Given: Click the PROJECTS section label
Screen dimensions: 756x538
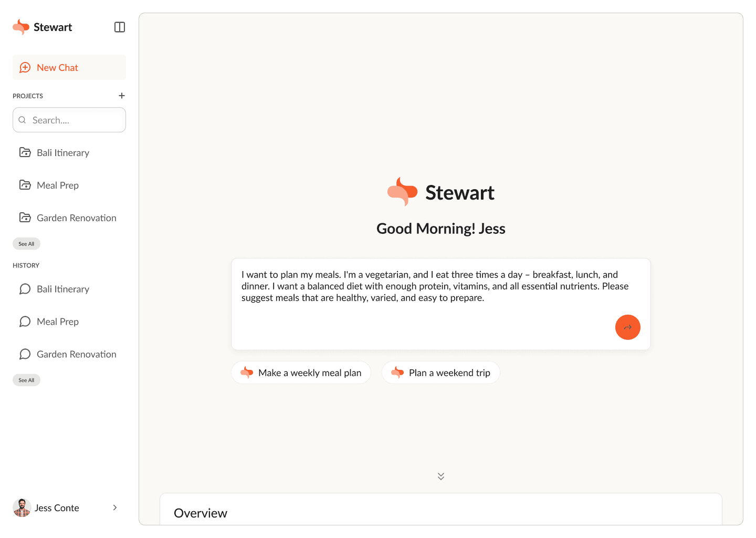Looking at the screenshot, I should [x=28, y=96].
